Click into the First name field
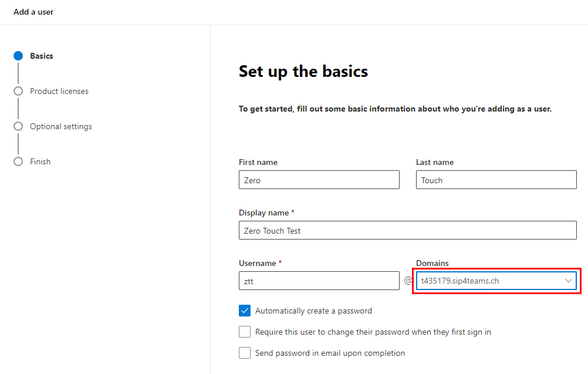588x374 pixels. [x=319, y=180]
